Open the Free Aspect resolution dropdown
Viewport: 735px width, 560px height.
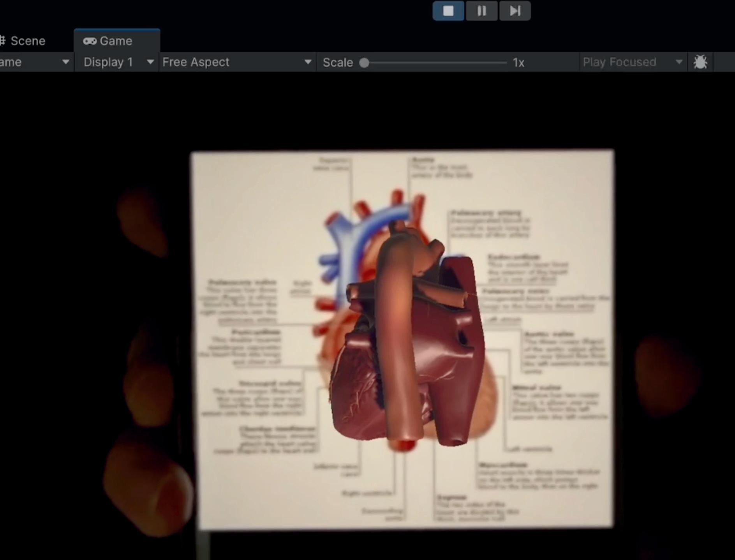click(x=237, y=62)
